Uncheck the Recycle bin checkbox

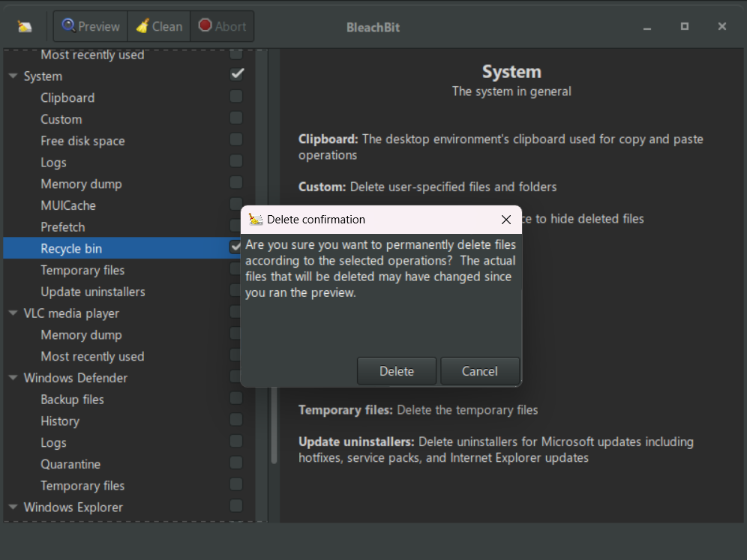tap(235, 247)
